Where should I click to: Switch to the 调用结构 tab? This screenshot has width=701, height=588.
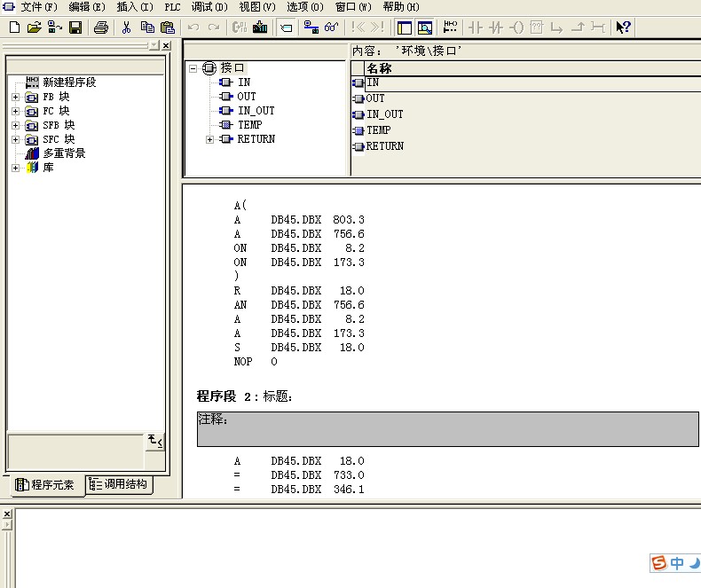point(120,484)
